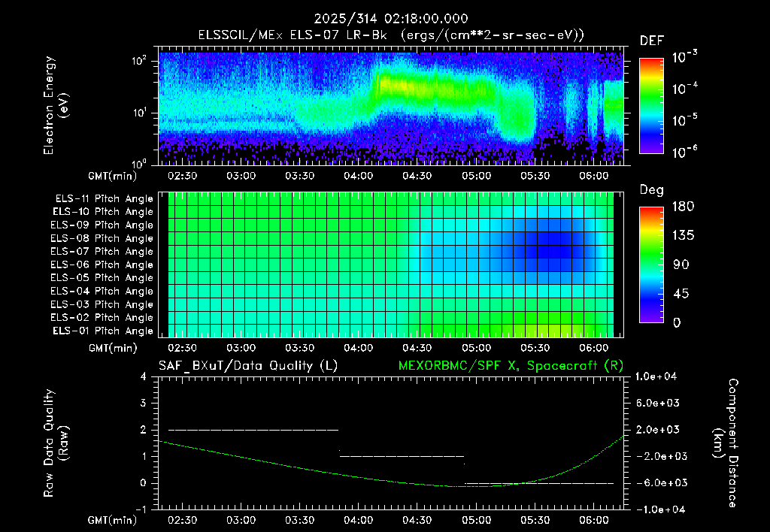770x532 pixels.
Task: Click the 04:00 tick on spectrogram time axis
Action: point(359,176)
